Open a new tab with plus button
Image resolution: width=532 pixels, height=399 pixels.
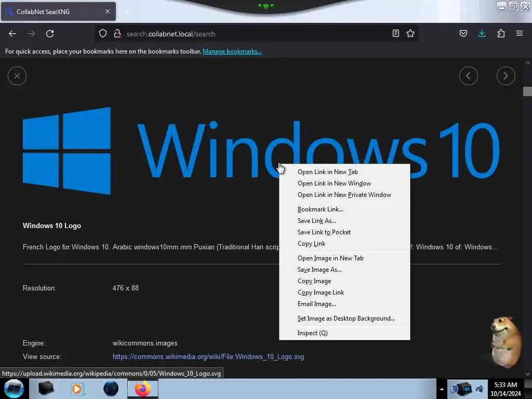click(x=127, y=11)
